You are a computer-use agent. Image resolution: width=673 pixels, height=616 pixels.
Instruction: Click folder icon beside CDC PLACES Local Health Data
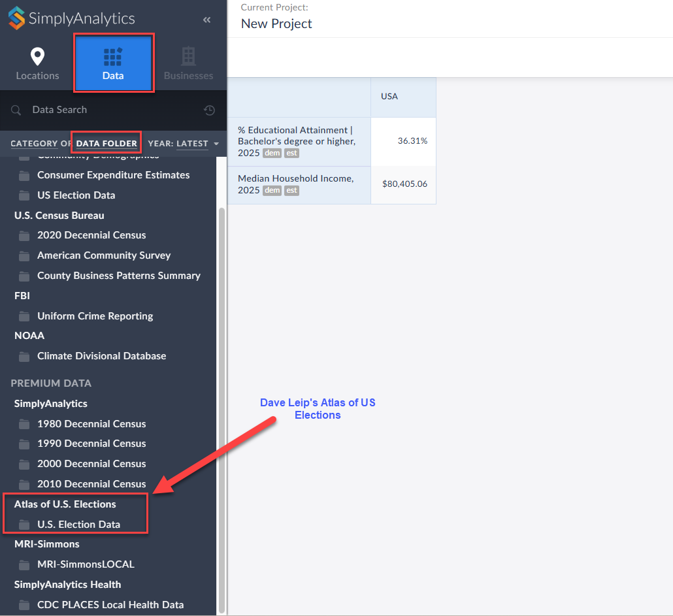(24, 605)
